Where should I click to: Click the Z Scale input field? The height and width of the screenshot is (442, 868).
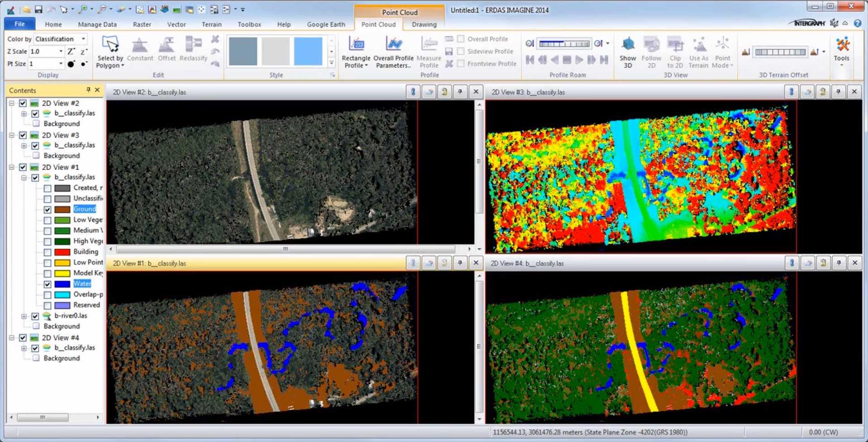pos(44,52)
